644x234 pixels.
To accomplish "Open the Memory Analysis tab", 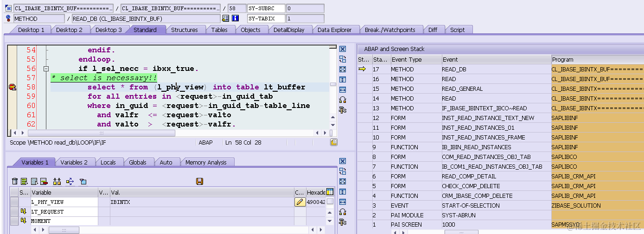I will tap(206, 162).
